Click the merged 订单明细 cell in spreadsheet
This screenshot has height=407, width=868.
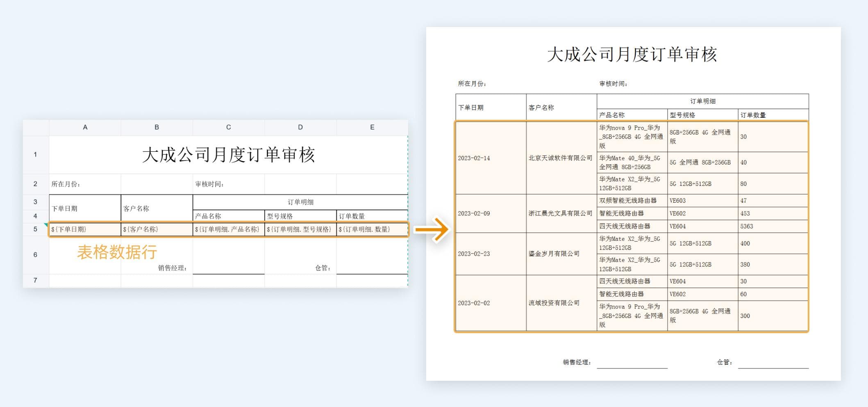[x=300, y=202]
